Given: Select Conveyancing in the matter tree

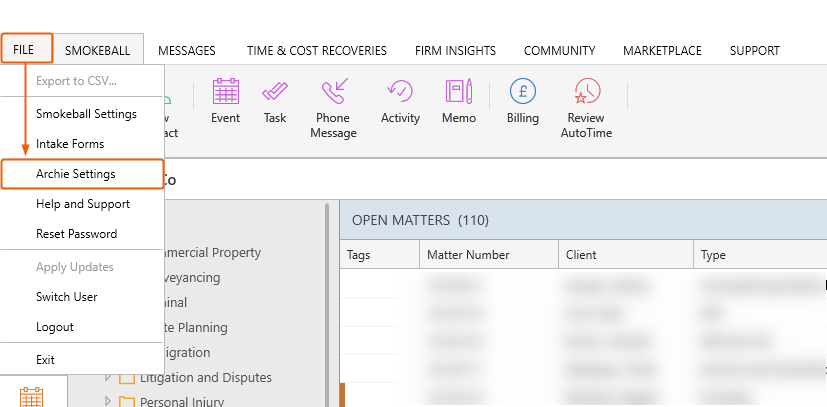Looking at the screenshot, I should pos(193,277).
